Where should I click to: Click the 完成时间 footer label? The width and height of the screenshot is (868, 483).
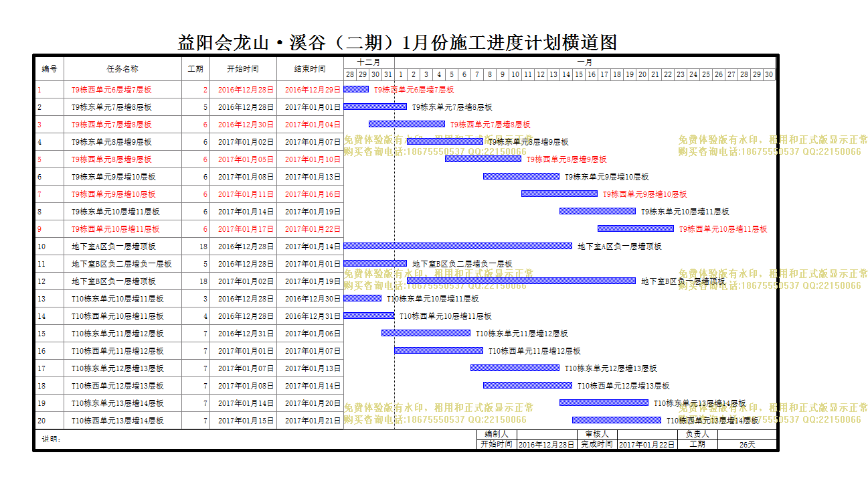(x=596, y=444)
